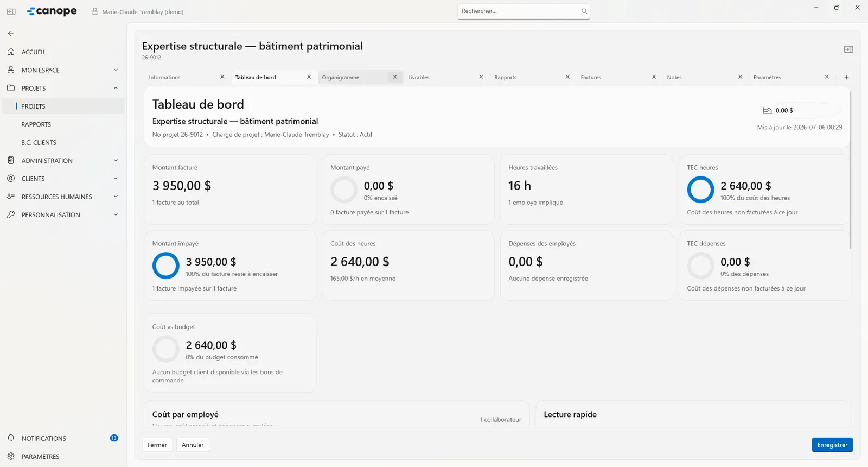868x467 pixels.
Task: Click the TEC dépenses progress ring
Action: [700, 266]
